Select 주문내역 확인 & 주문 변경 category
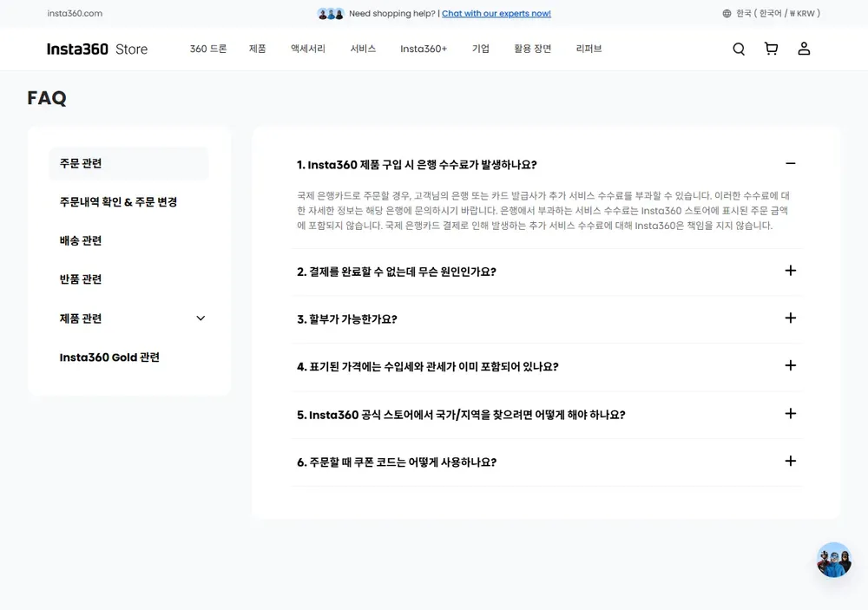The width and height of the screenshot is (868, 610). tap(118, 202)
